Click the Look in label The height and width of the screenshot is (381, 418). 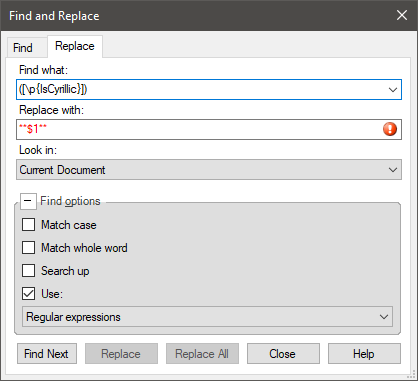coord(38,150)
